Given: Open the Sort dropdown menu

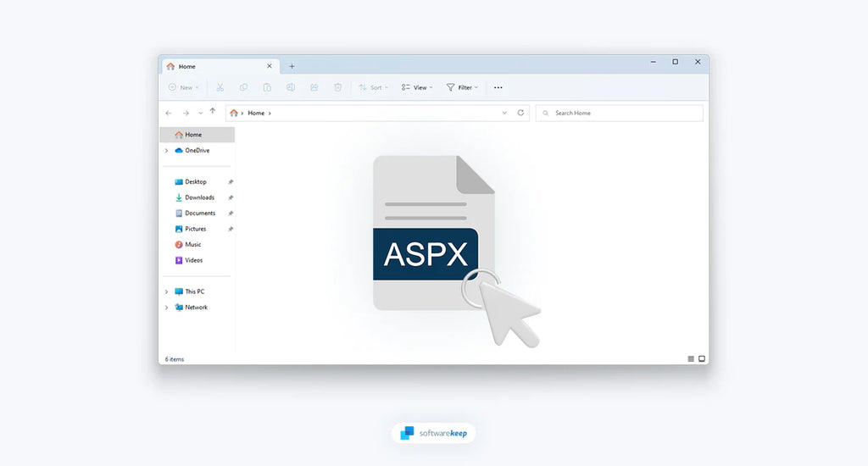Looking at the screenshot, I should click(370, 87).
